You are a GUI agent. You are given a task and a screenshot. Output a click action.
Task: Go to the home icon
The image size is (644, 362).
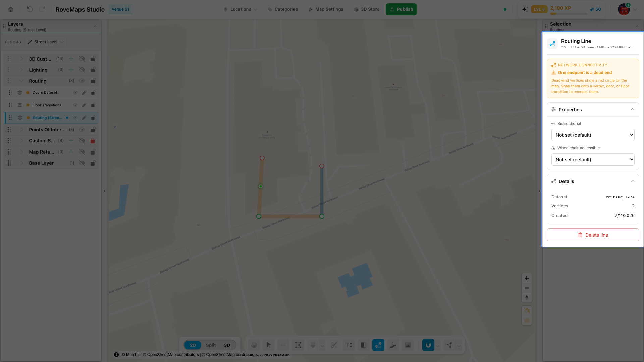11,9
